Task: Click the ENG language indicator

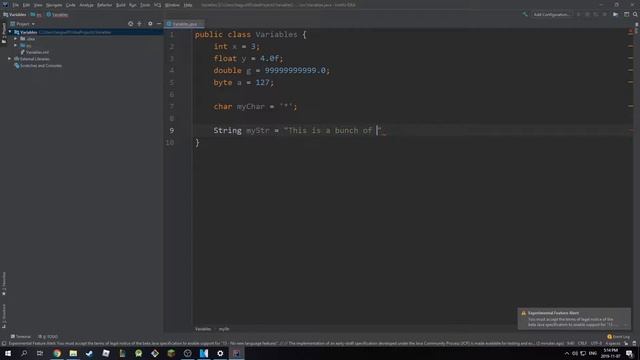Action: coord(593,353)
